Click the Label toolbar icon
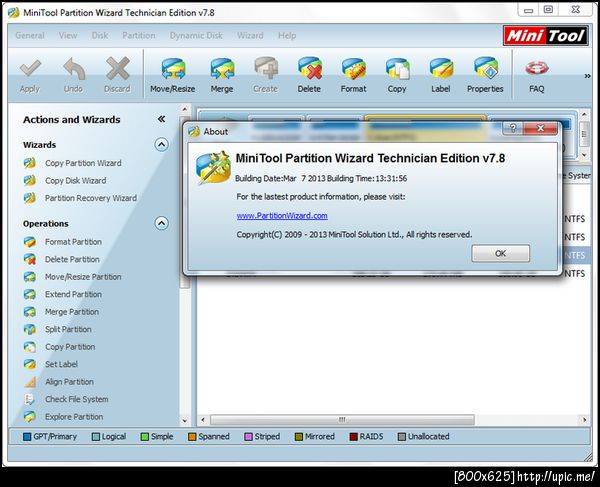Viewport: 600px width, 487px height. click(x=441, y=69)
